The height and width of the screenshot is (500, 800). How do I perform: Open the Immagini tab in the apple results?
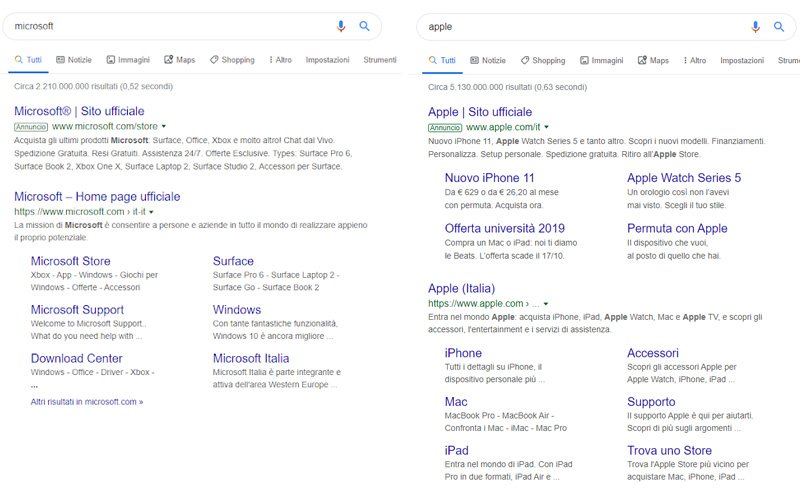602,60
